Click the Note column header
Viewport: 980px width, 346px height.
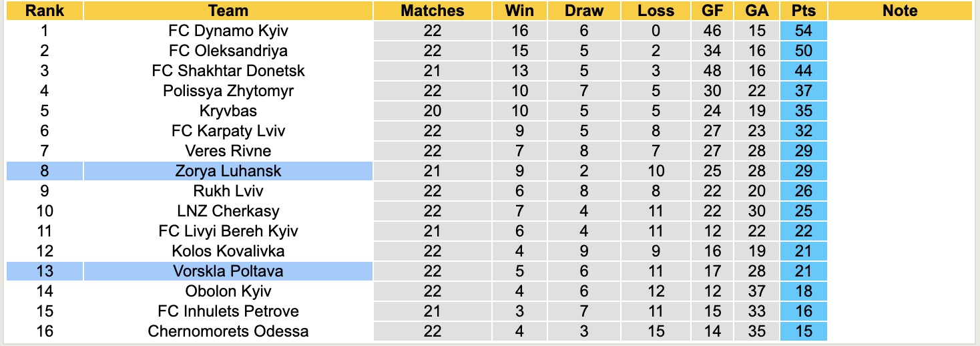(899, 11)
